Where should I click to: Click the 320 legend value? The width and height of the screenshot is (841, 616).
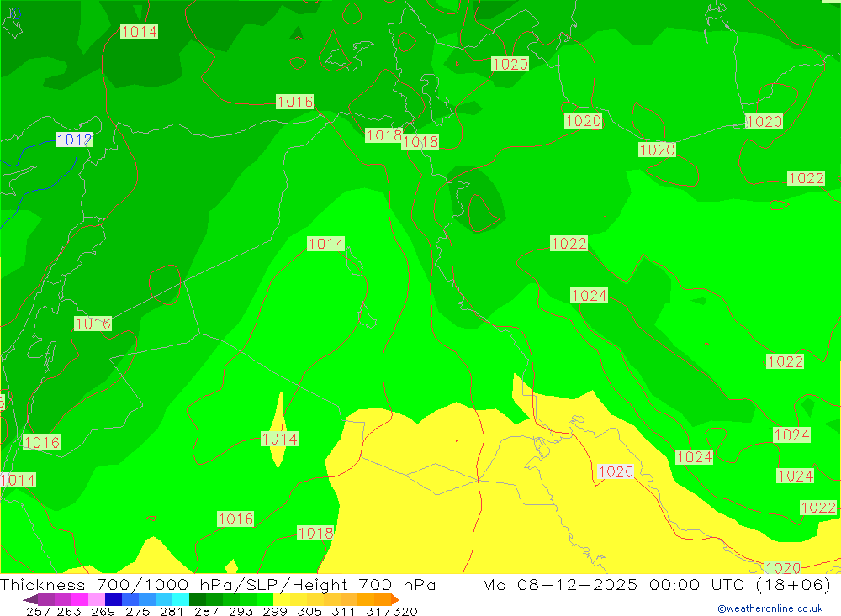pyautogui.click(x=405, y=611)
